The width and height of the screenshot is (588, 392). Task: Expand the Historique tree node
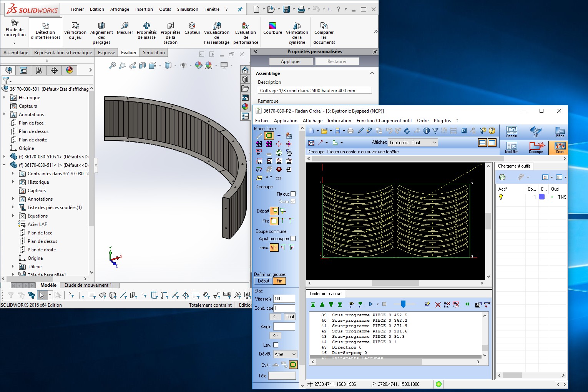[x=4, y=98]
